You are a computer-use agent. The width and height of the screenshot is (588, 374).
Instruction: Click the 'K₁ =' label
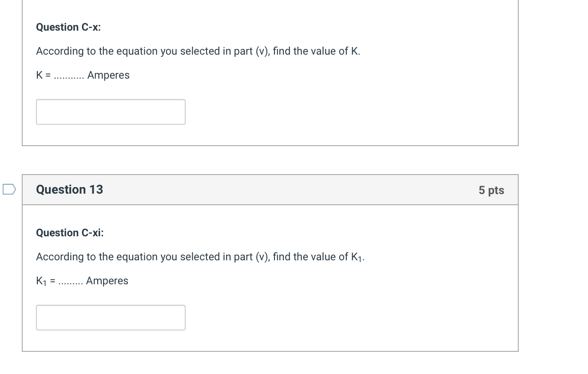pyautogui.click(x=45, y=281)
